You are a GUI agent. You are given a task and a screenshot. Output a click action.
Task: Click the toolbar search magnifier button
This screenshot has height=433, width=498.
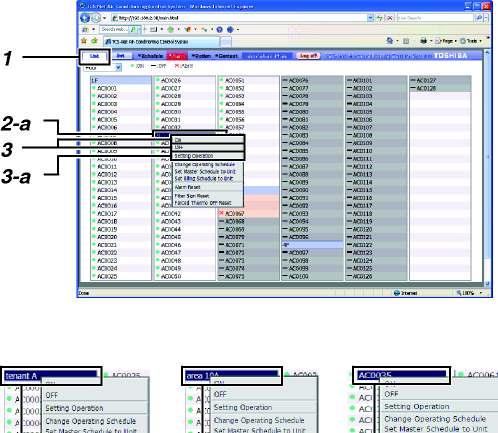133,30
